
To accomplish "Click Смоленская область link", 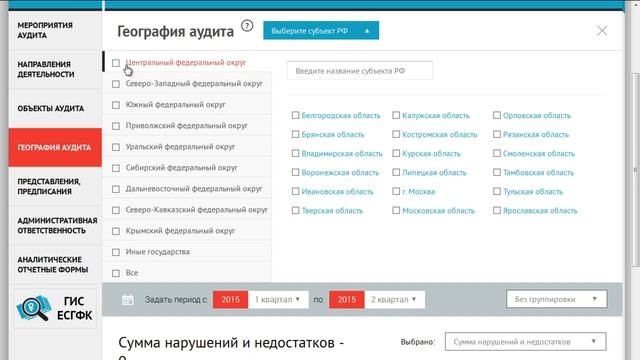I will (x=538, y=153).
